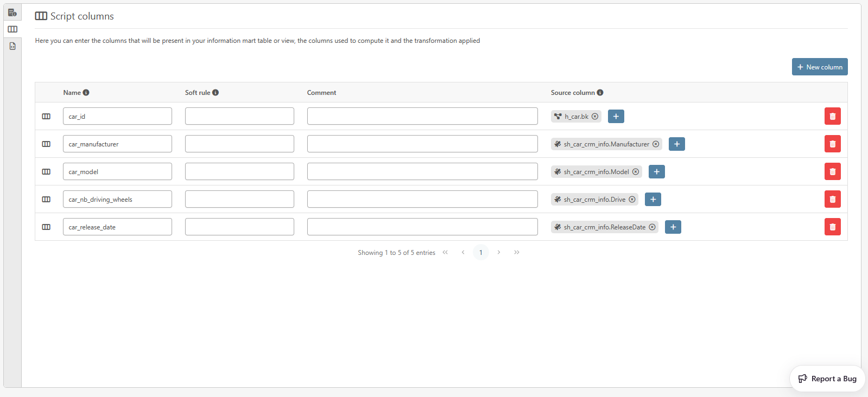The height and width of the screenshot is (397, 868).
Task: Click the Source column info icon
Action: 600,93
